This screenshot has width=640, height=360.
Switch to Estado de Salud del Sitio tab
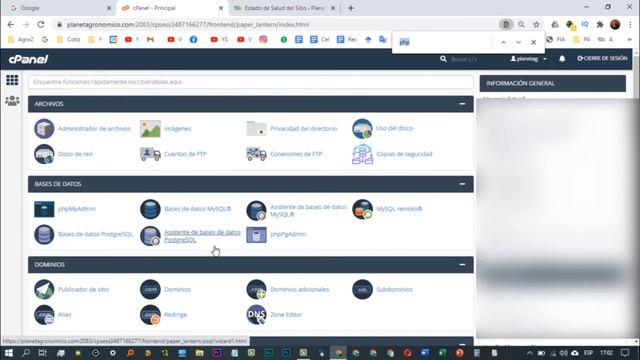point(284,8)
